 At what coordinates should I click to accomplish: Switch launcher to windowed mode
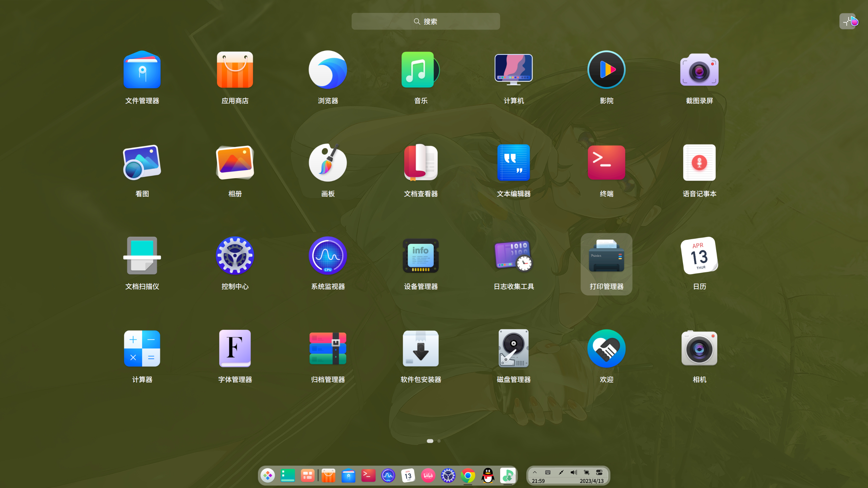(x=847, y=21)
